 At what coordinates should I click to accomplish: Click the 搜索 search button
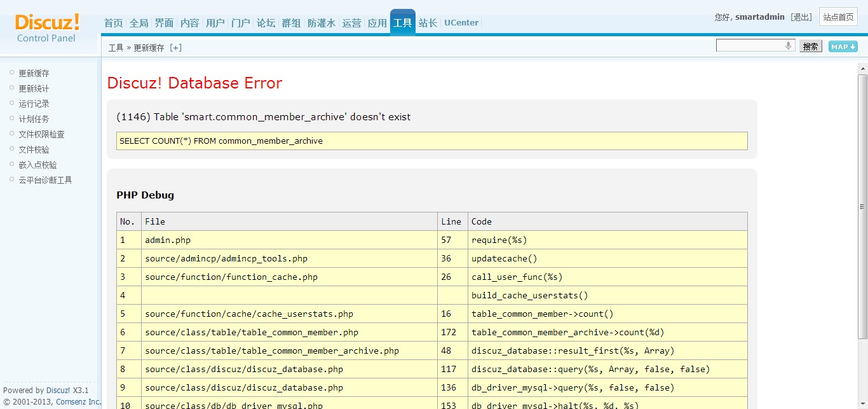click(x=810, y=46)
